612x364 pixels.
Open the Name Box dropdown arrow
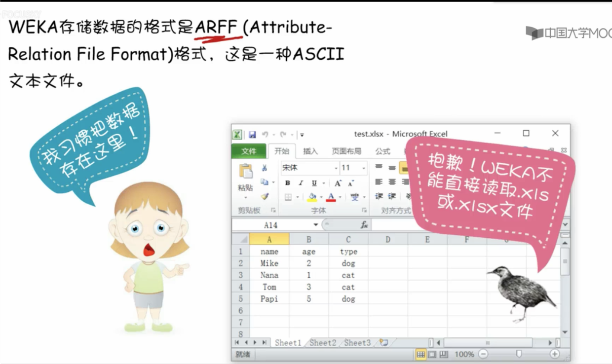pos(316,225)
